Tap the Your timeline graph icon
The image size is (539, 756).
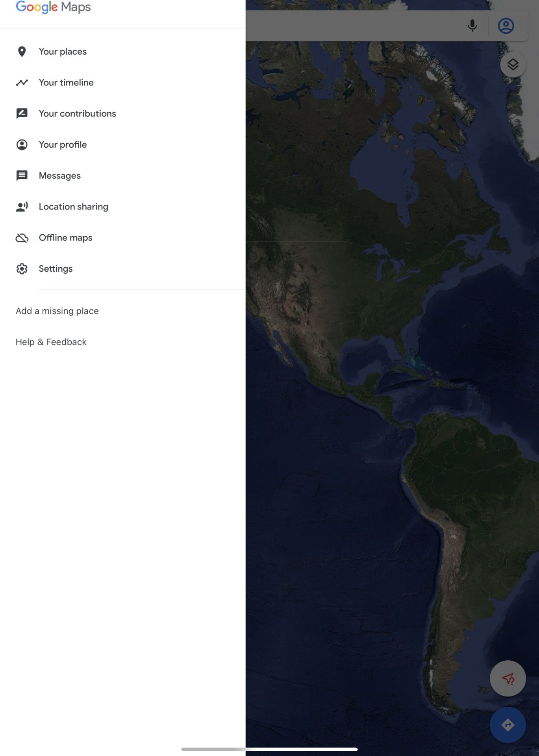click(x=22, y=83)
